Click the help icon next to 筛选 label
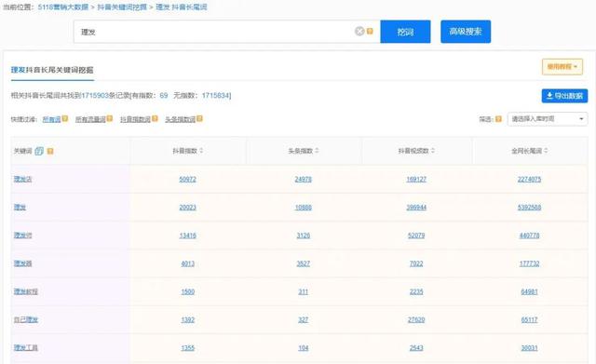Viewport: 596px width, 364px height. (499, 119)
